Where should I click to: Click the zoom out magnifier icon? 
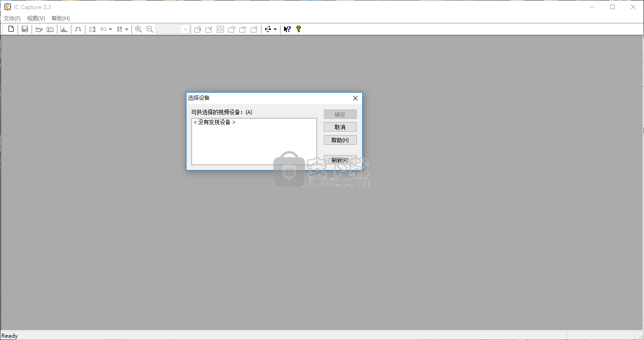coord(149,29)
